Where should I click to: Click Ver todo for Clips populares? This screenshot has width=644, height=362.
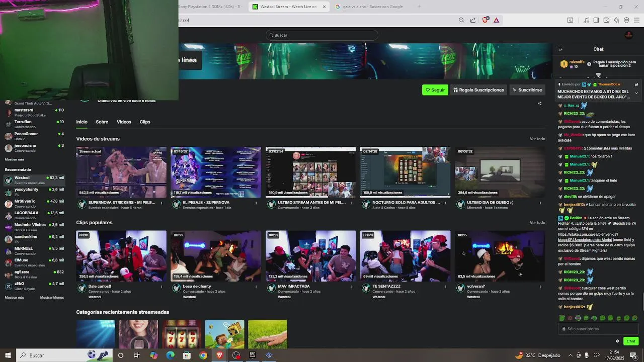pyautogui.click(x=537, y=223)
